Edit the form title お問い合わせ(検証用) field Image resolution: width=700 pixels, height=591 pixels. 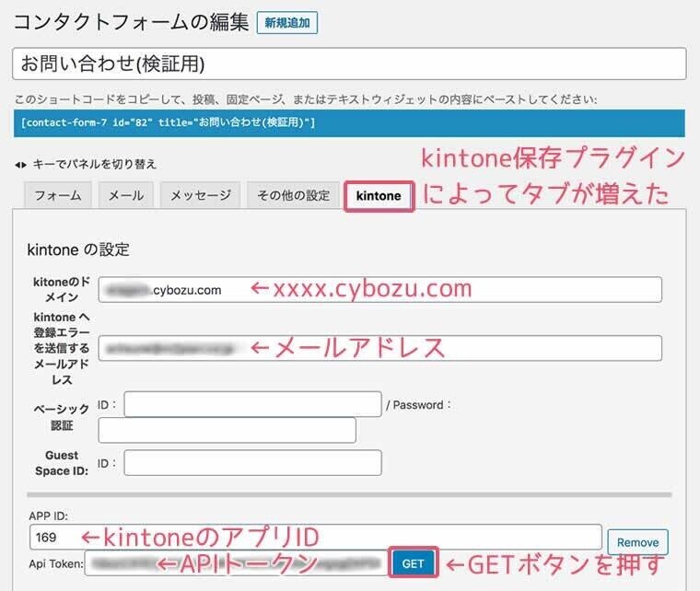(x=349, y=64)
